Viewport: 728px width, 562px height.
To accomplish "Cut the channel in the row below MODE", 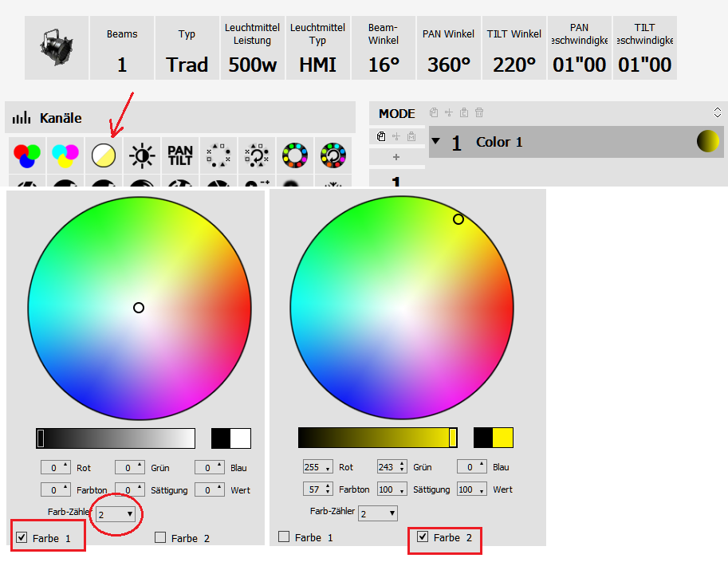I will tap(396, 136).
